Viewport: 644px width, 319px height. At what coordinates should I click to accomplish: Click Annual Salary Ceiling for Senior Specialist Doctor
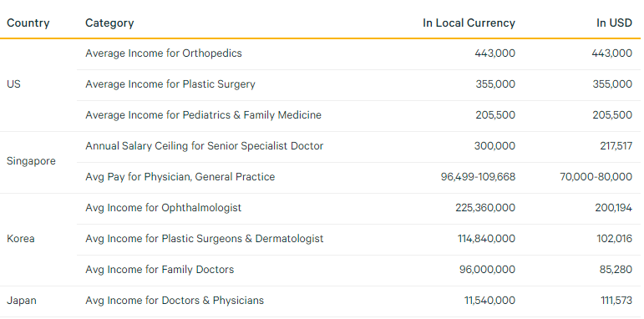204,146
